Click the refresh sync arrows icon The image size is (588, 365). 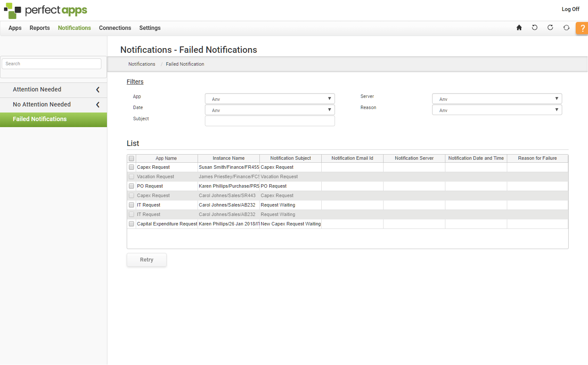click(x=567, y=28)
